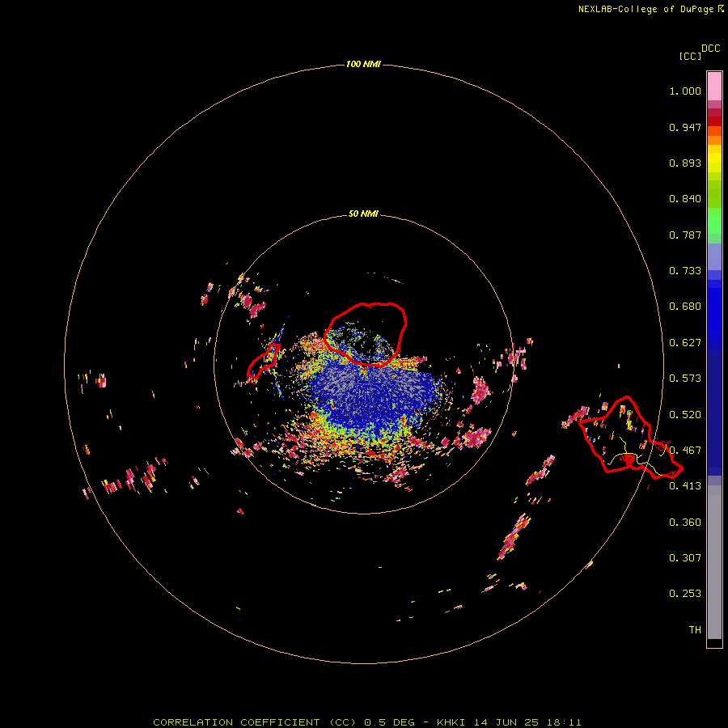Screen dimensions: 728x728
Task: Click the Correlation Coefficient KHKI caption text
Action: click(x=366, y=722)
